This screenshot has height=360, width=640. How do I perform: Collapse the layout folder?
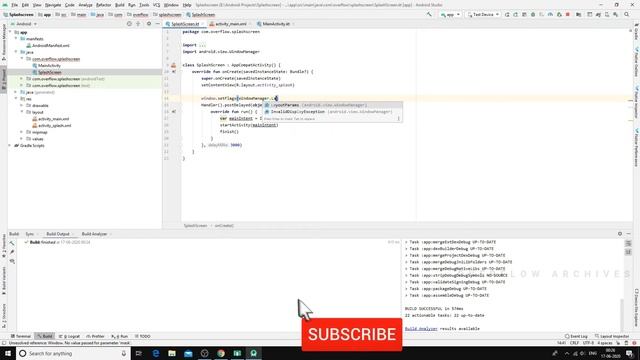pos(22,112)
